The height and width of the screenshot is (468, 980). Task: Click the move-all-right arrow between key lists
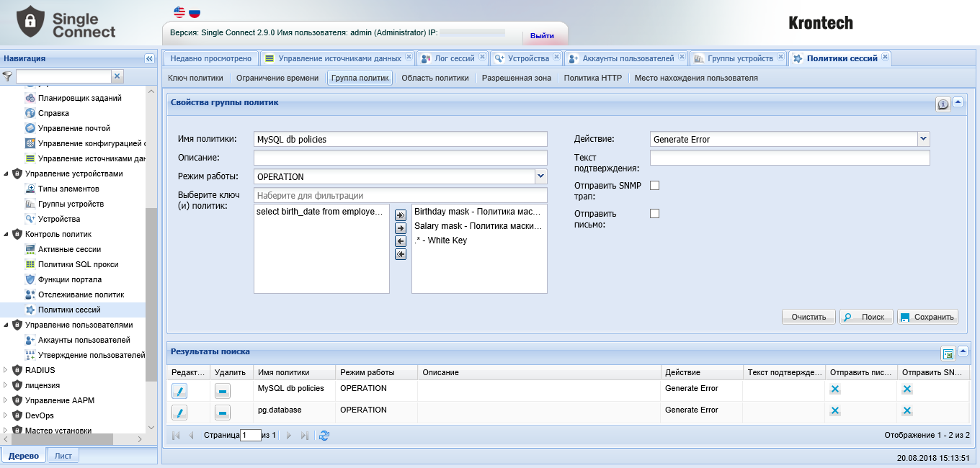[401, 215]
